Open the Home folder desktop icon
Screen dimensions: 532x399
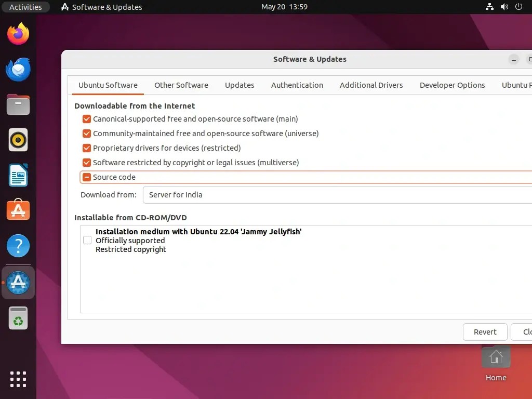pyautogui.click(x=496, y=364)
